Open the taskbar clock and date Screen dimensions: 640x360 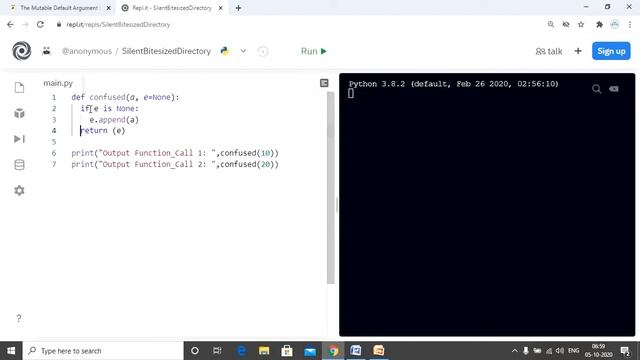tap(599, 351)
